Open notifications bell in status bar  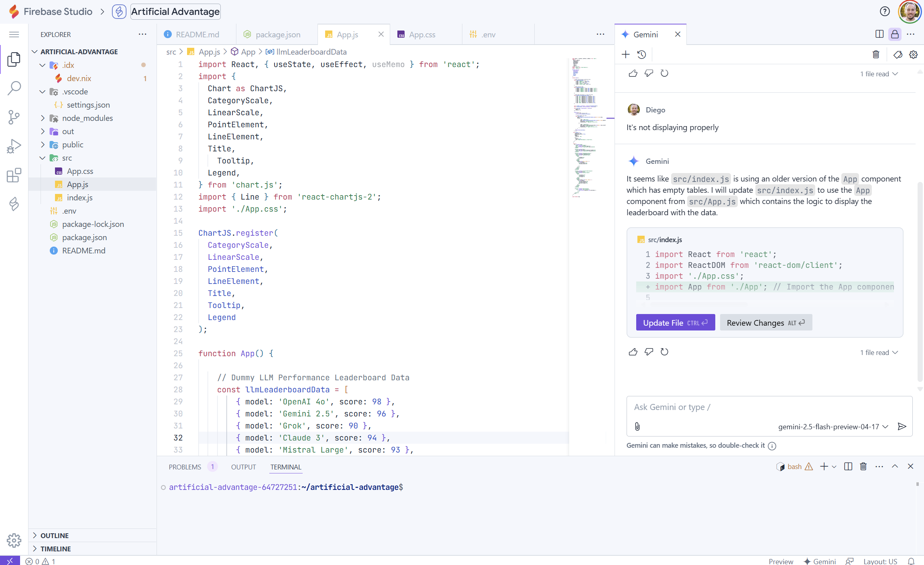912,561
